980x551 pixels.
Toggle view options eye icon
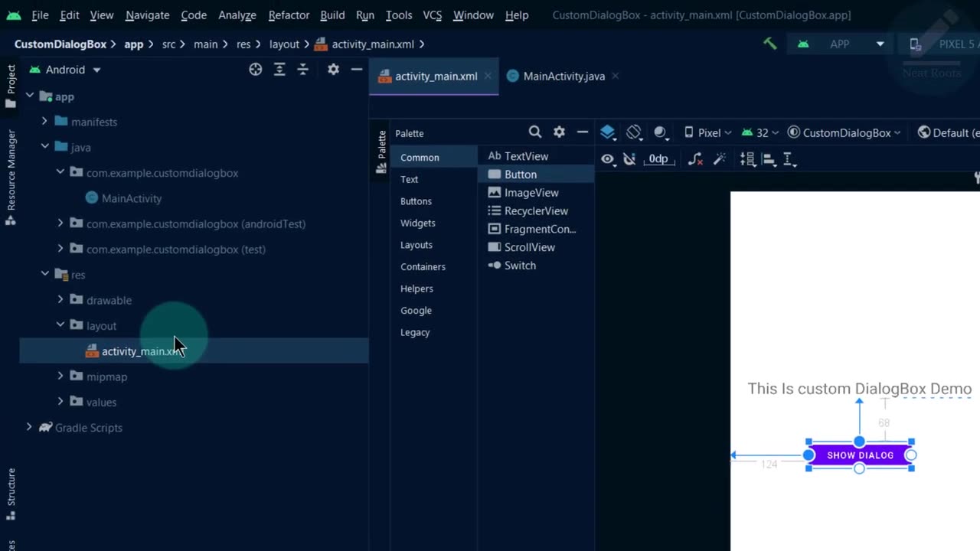(608, 159)
